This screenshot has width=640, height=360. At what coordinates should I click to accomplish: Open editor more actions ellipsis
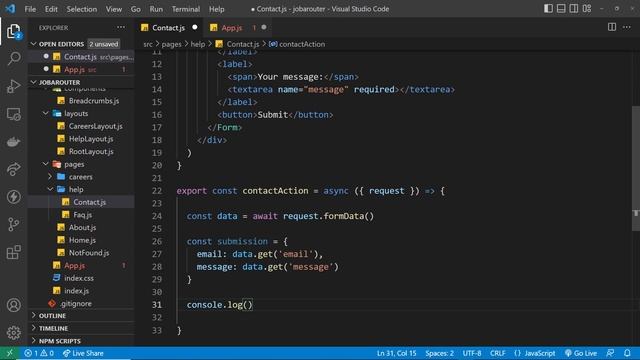point(627,27)
